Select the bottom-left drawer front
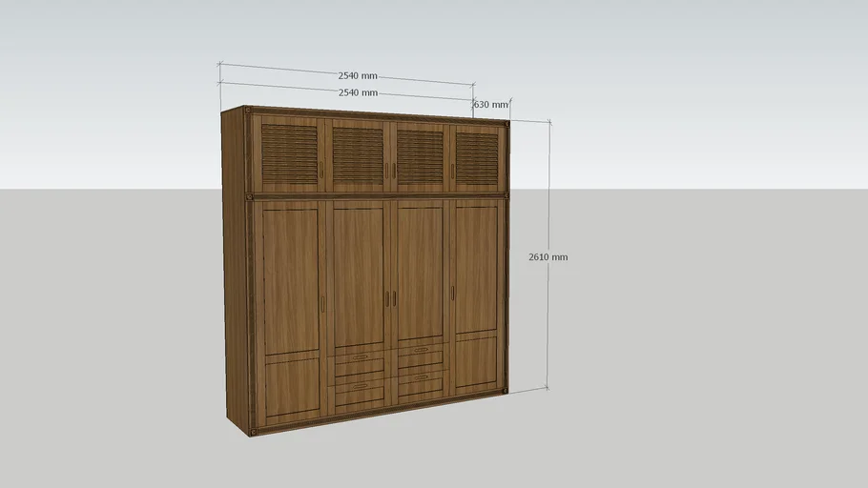 point(359,387)
